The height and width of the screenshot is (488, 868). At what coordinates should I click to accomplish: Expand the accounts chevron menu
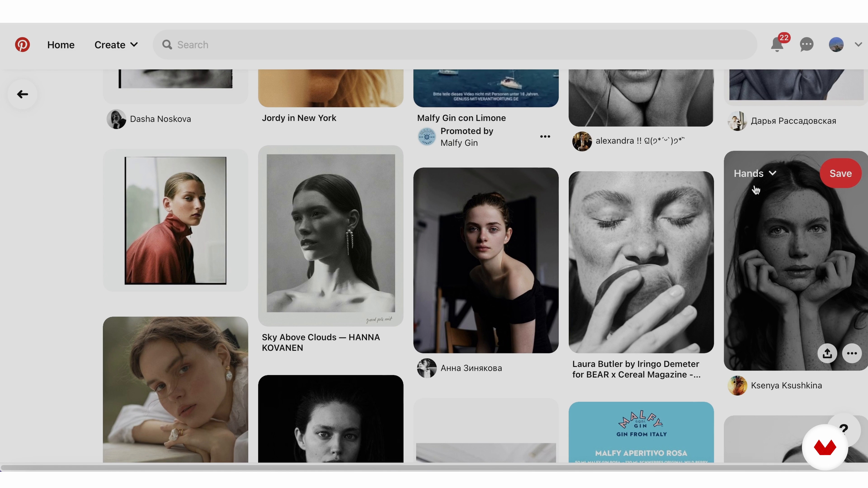pos(858,45)
